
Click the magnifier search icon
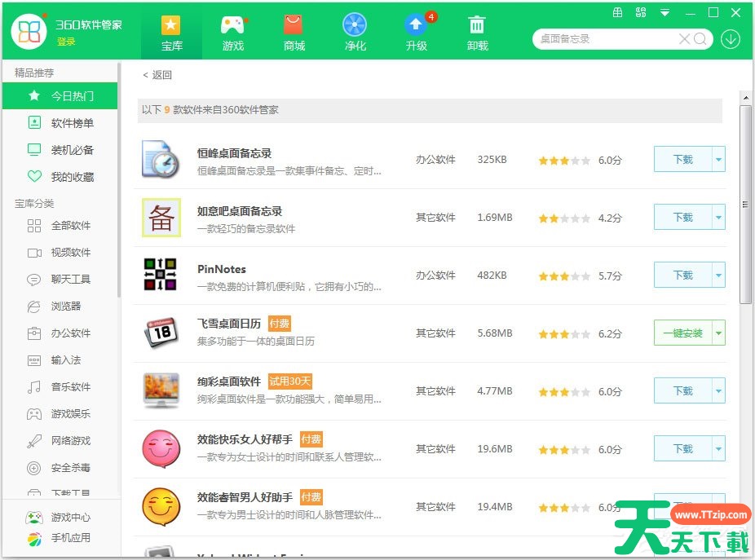(700, 39)
